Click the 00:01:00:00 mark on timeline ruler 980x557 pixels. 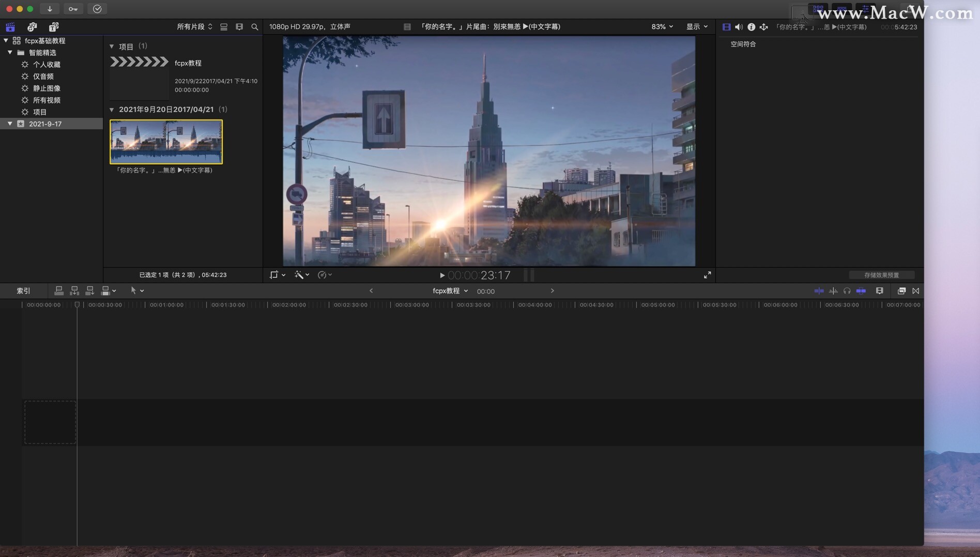point(166,305)
